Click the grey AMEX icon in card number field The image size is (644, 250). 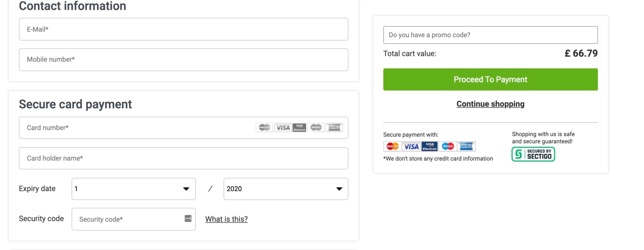[334, 128]
